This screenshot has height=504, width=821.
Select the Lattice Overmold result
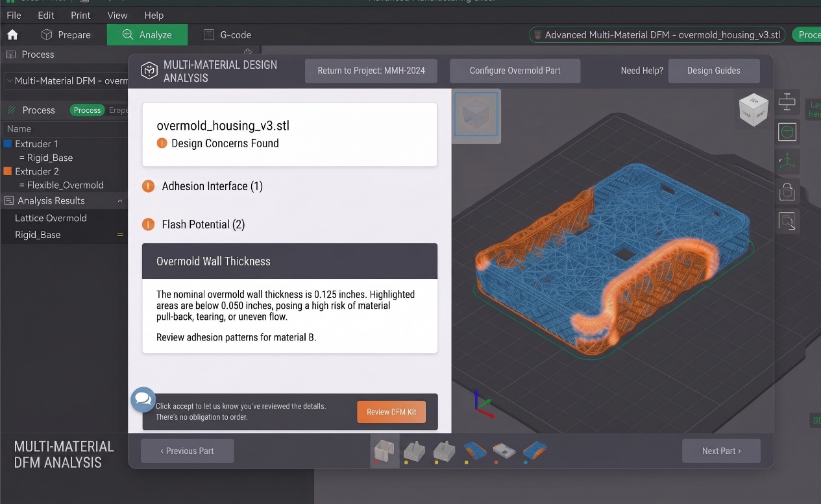click(51, 218)
